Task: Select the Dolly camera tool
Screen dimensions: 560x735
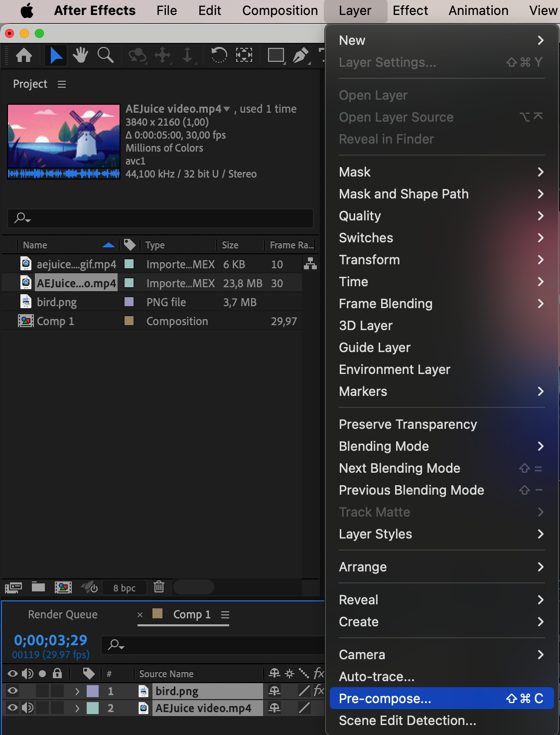Action: pos(187,55)
